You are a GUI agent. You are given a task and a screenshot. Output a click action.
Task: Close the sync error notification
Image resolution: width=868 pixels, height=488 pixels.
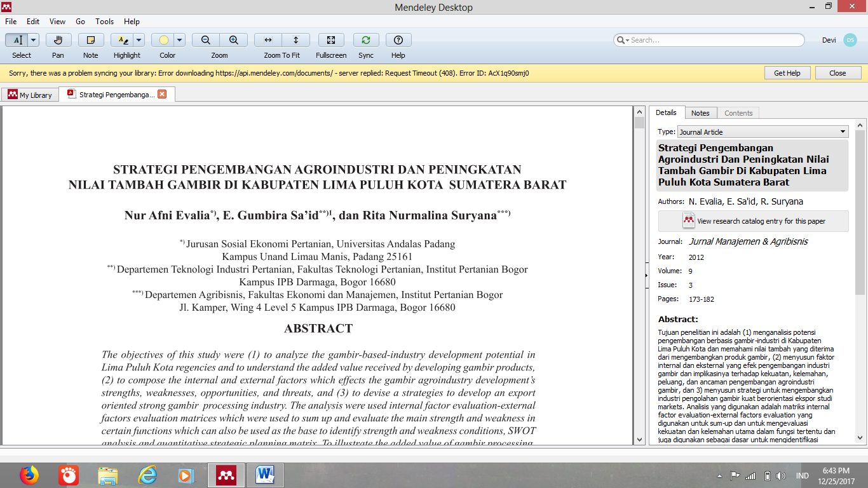coord(838,73)
